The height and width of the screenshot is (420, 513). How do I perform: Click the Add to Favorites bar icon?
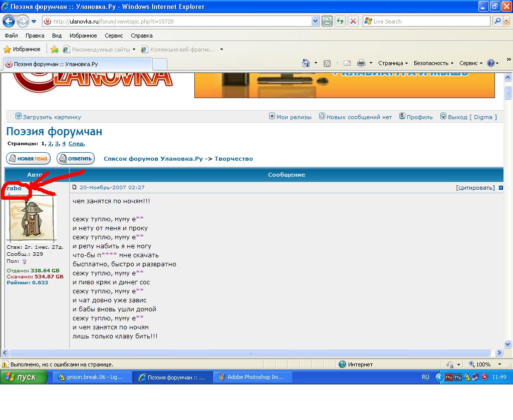point(55,49)
